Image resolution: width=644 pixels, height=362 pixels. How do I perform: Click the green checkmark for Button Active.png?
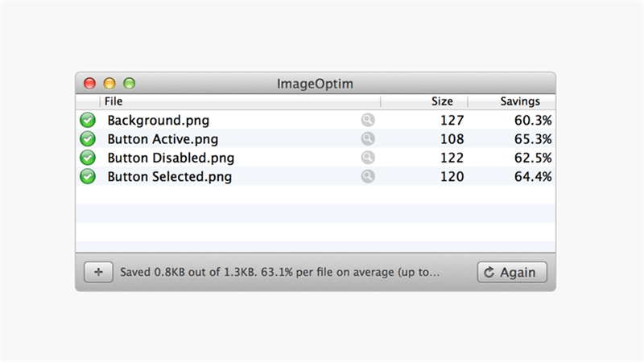[x=88, y=139]
